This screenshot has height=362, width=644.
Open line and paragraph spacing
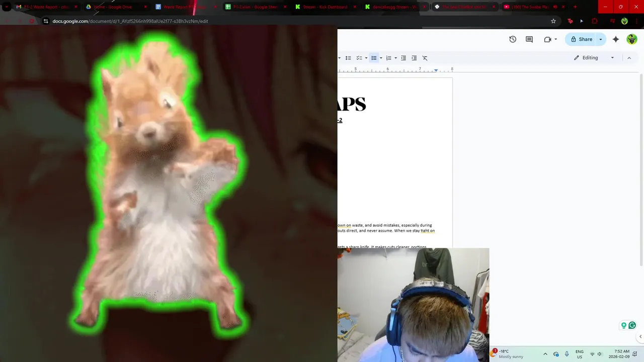[x=348, y=58]
